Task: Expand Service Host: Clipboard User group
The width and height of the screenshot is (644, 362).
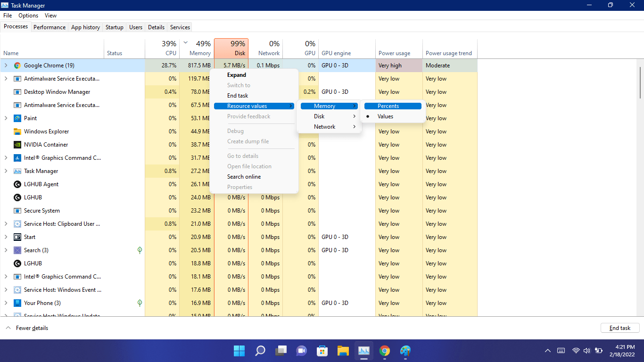Action: coord(6,224)
